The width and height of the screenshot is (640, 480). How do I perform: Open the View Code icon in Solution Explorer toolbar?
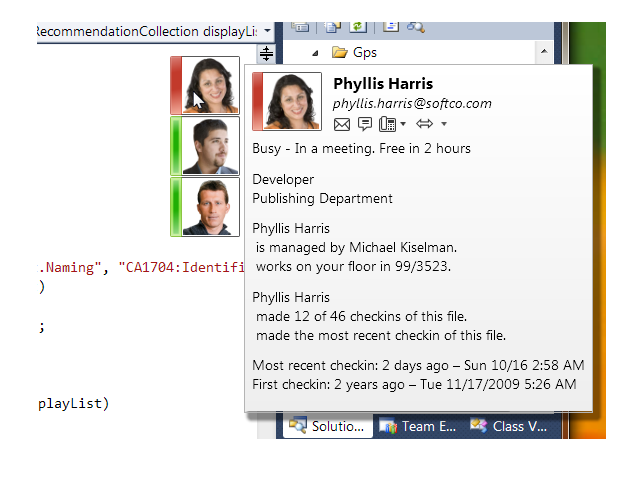click(x=392, y=26)
